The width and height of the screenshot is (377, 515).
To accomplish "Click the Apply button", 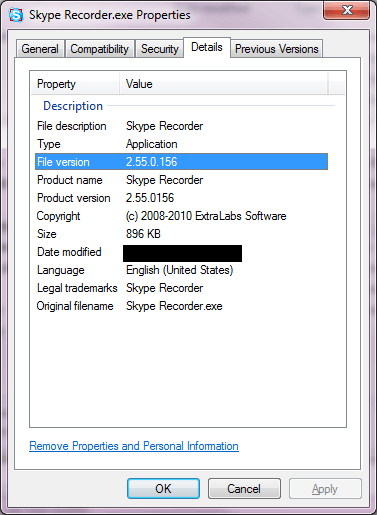I will (325, 489).
